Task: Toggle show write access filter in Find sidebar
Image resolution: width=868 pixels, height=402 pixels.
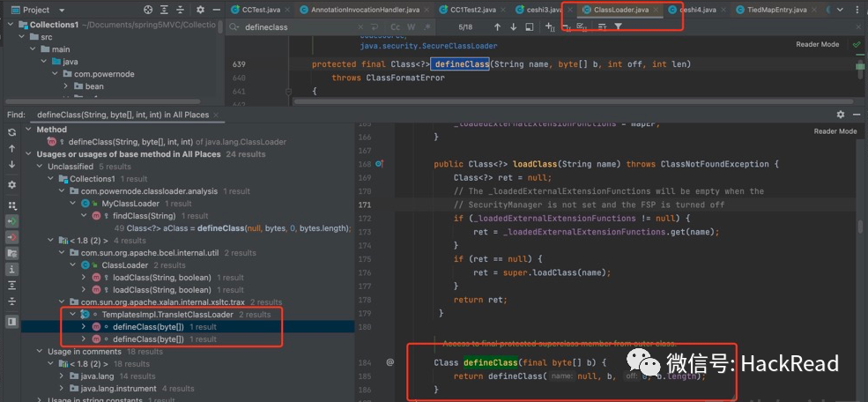Action: (11, 237)
